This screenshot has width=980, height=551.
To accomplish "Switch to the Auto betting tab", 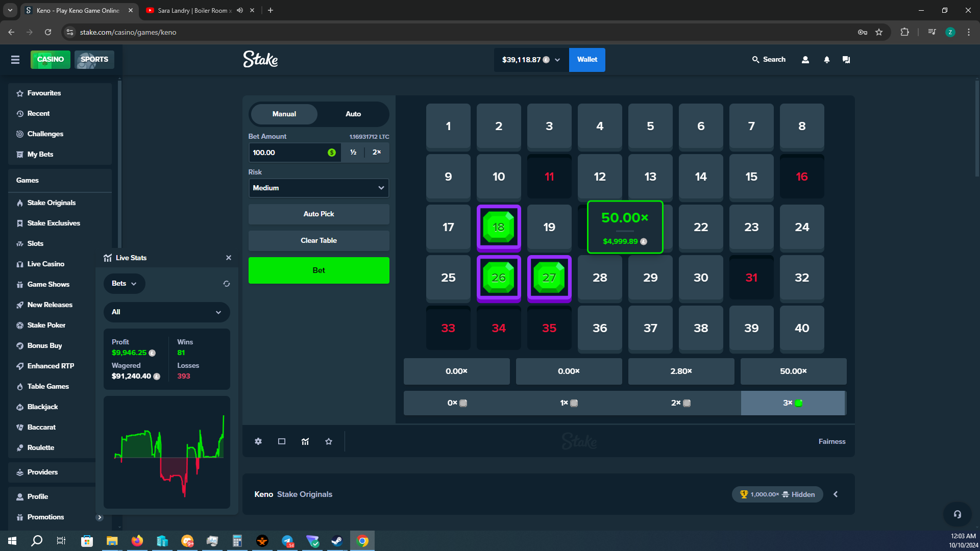I will point(353,114).
